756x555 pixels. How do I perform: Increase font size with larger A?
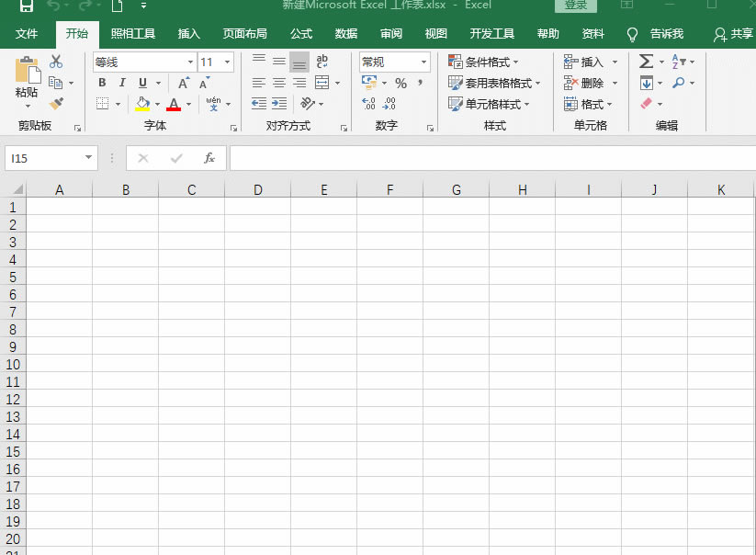[184, 83]
